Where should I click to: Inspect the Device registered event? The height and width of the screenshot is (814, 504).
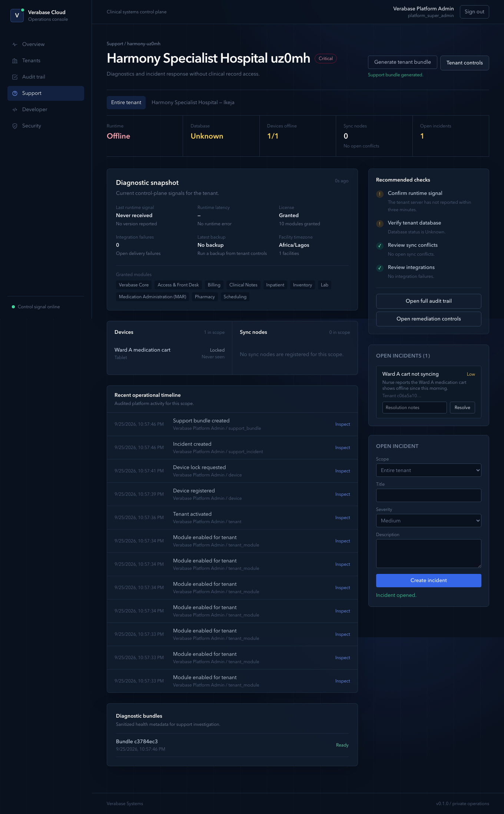342,494
